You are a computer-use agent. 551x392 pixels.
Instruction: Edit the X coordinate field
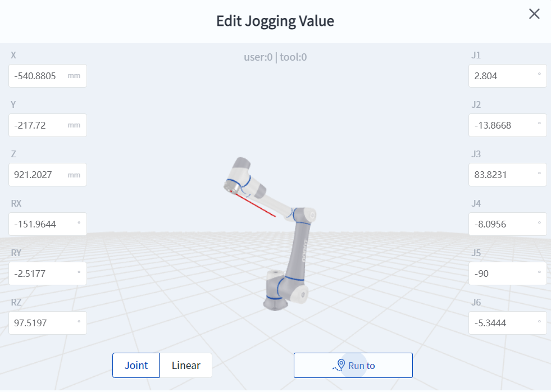point(38,76)
